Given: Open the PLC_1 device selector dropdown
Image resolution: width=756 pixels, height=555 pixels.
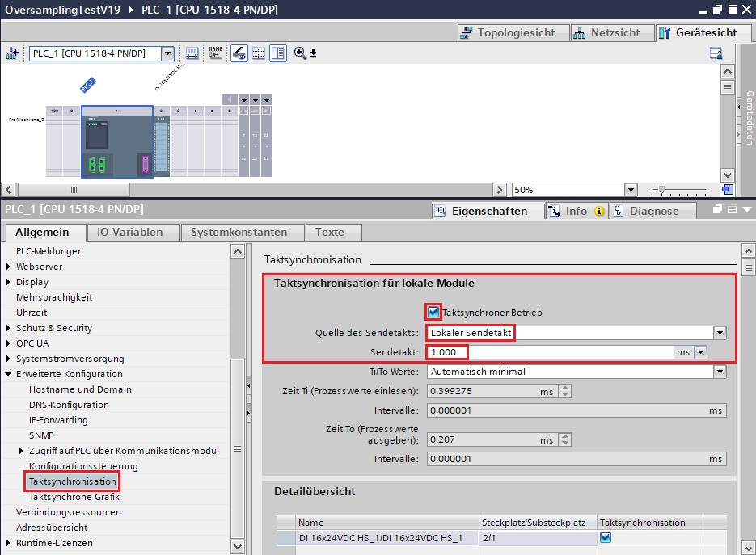Looking at the screenshot, I should 167,53.
